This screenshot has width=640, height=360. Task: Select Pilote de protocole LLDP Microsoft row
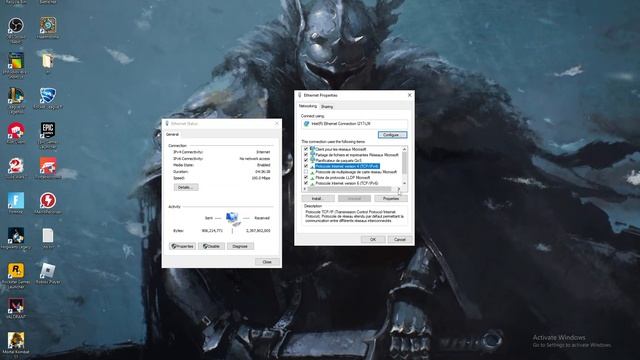[x=342, y=178]
